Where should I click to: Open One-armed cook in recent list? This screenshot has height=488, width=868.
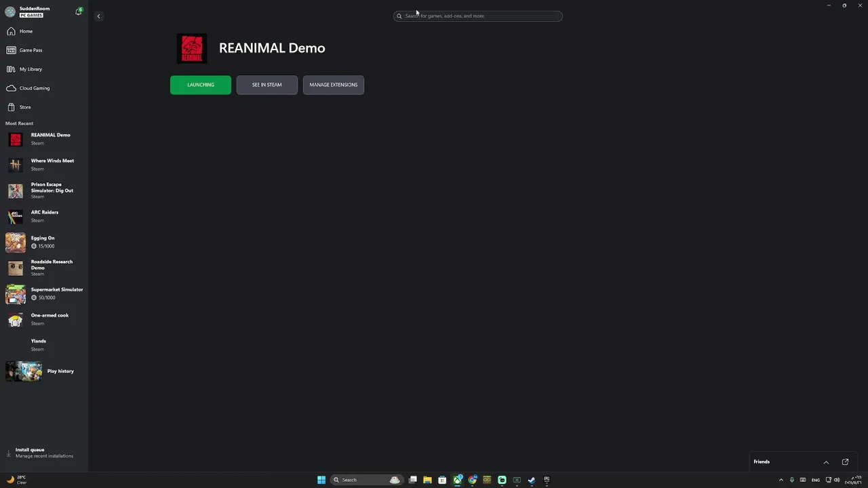pyautogui.click(x=44, y=319)
